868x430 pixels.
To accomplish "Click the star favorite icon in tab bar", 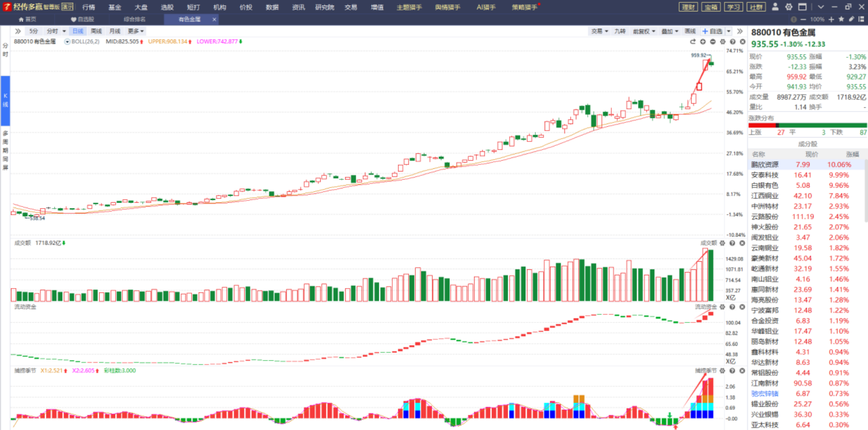I will [x=841, y=19].
